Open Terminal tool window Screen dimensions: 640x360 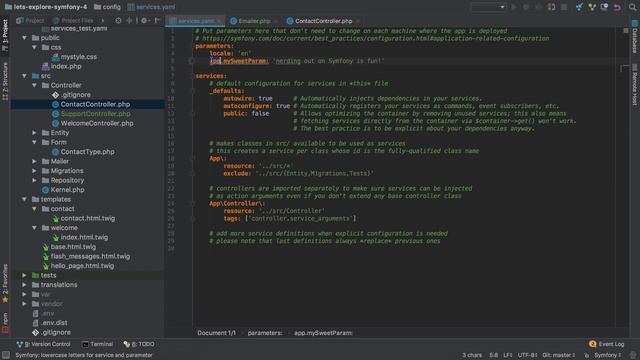click(98, 344)
